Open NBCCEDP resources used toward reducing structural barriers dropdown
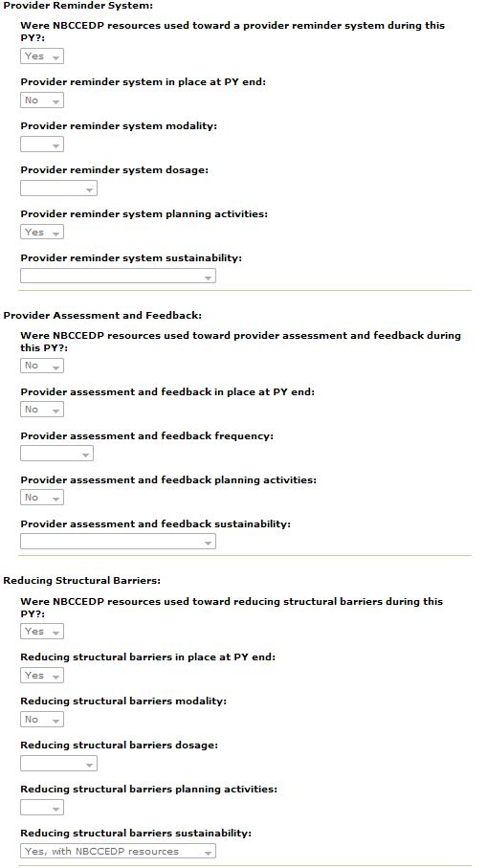 pos(42,632)
